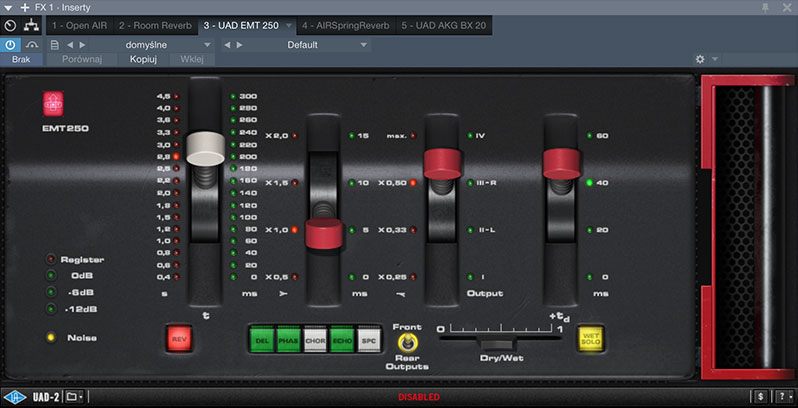
Task: Go to previous domyślne preset arrow
Action: click(70, 45)
